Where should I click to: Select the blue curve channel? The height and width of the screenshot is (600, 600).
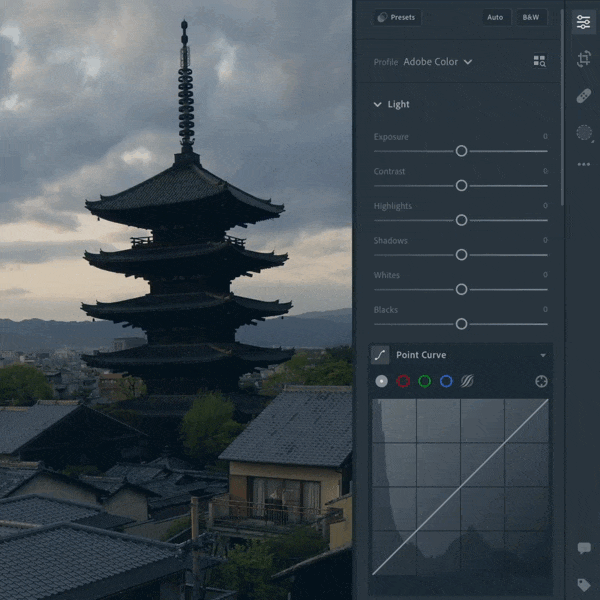446,381
